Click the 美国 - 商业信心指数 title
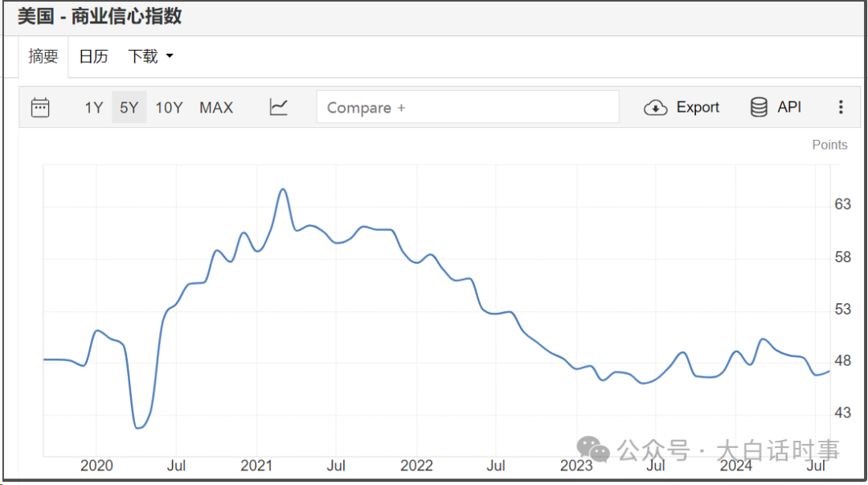 100,17
